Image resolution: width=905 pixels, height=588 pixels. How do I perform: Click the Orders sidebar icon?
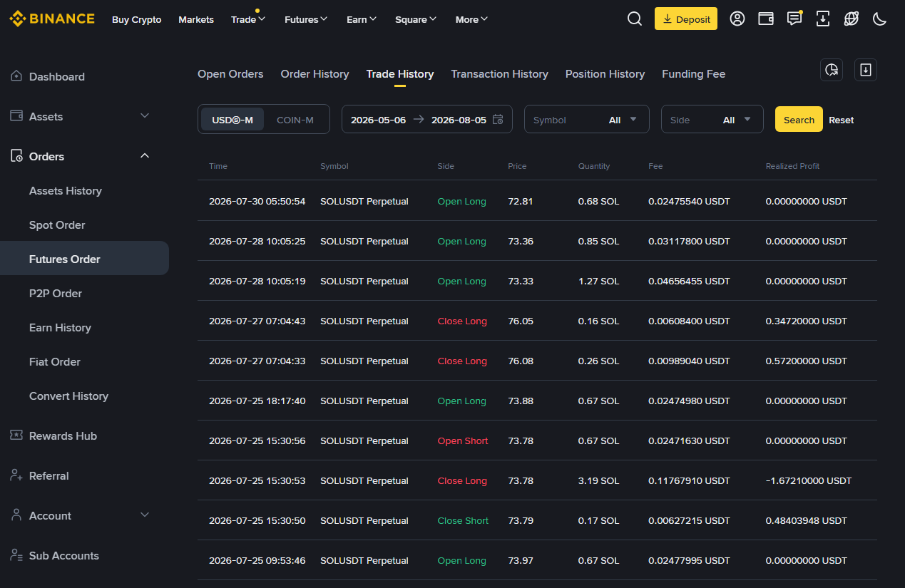16,156
